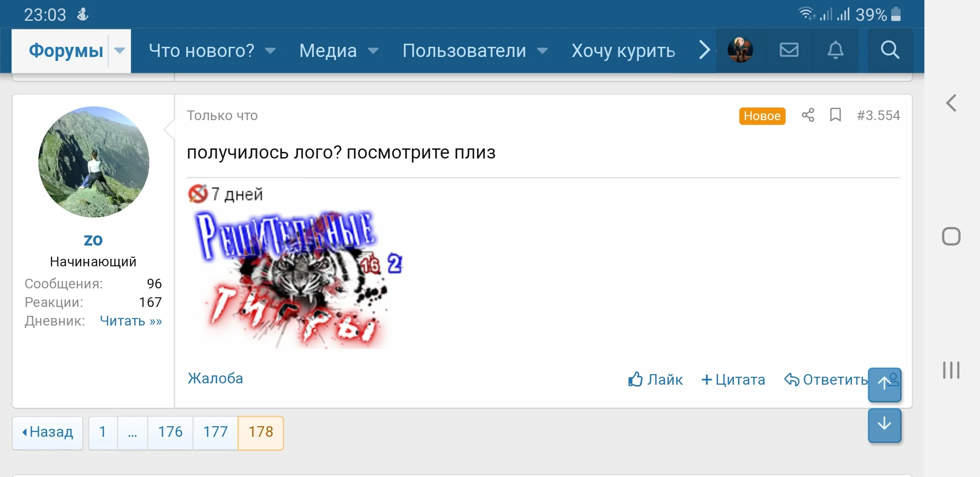Bookmark this post with bookmark icon
980x477 pixels.
[835, 115]
